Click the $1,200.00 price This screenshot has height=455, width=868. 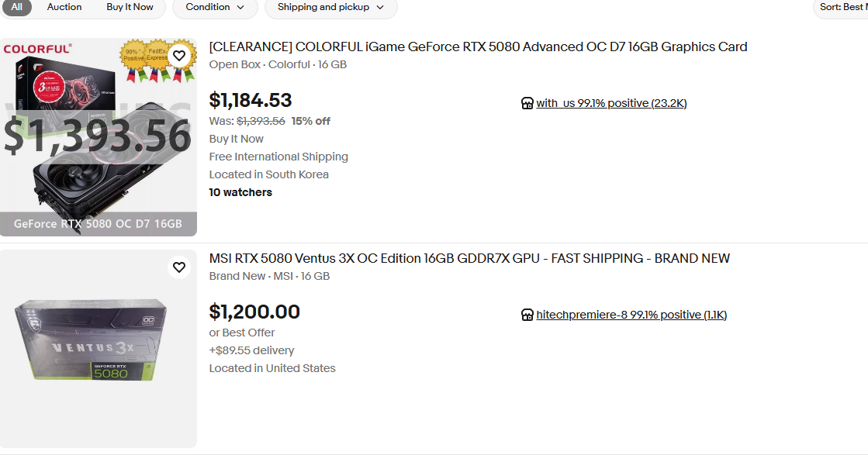(254, 312)
